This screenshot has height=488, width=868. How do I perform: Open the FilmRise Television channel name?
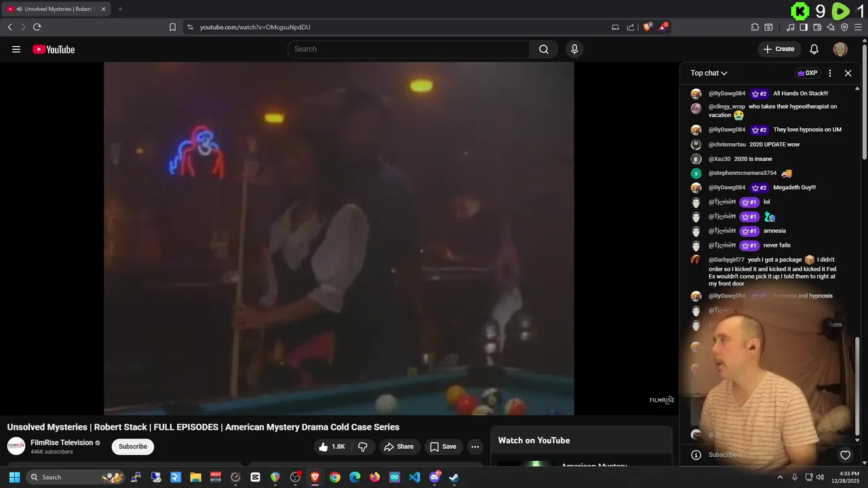[62, 443]
